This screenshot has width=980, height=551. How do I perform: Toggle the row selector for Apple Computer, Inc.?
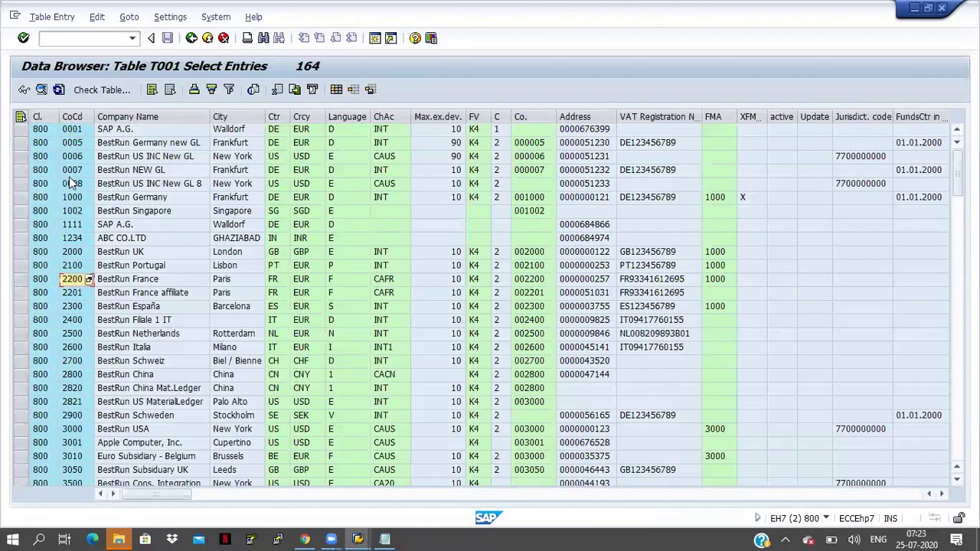pos(21,442)
